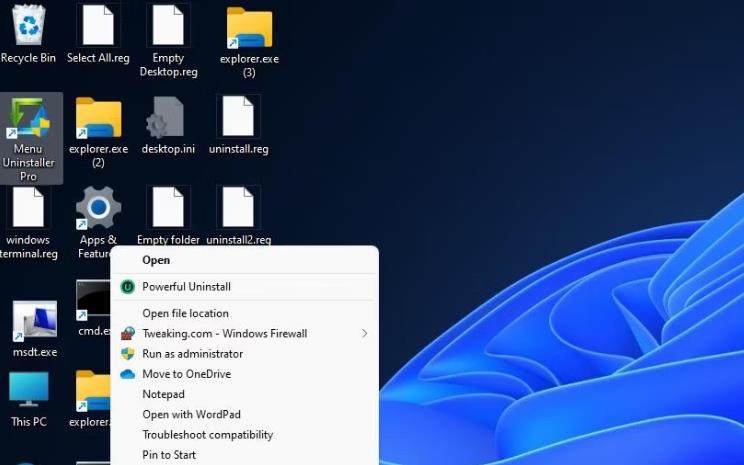This screenshot has height=465, width=744.
Task: Select the Apps & Features gear shortcut
Action: pos(98,207)
